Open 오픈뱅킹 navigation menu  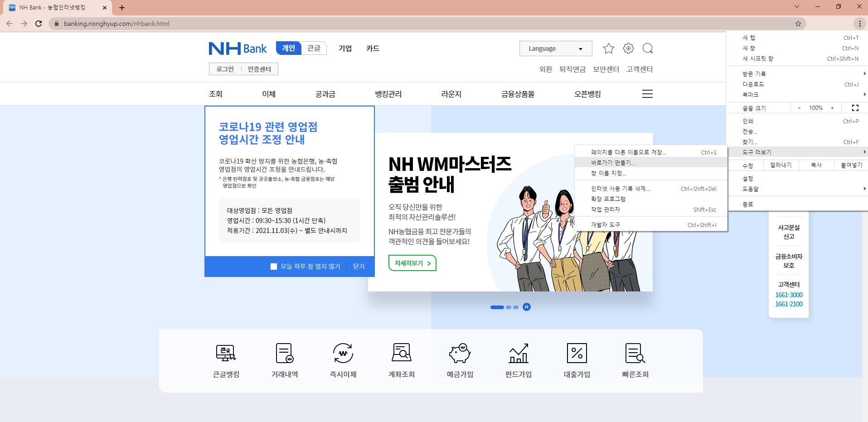(x=587, y=94)
